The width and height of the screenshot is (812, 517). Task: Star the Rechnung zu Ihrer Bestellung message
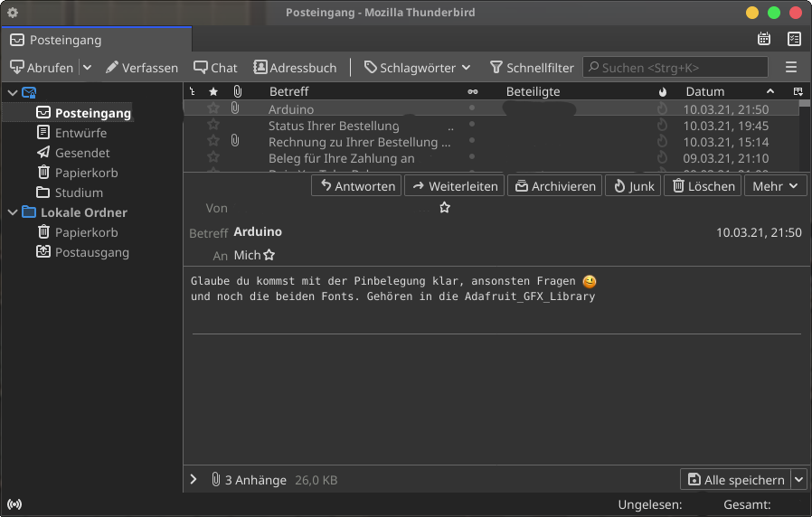212,141
